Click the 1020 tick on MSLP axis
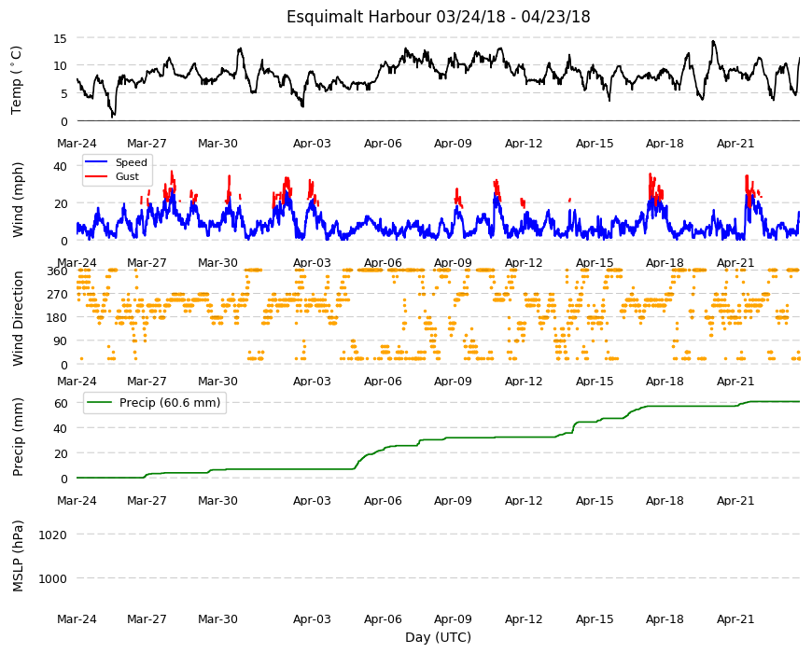The width and height of the screenshot is (812, 653). click(x=53, y=535)
